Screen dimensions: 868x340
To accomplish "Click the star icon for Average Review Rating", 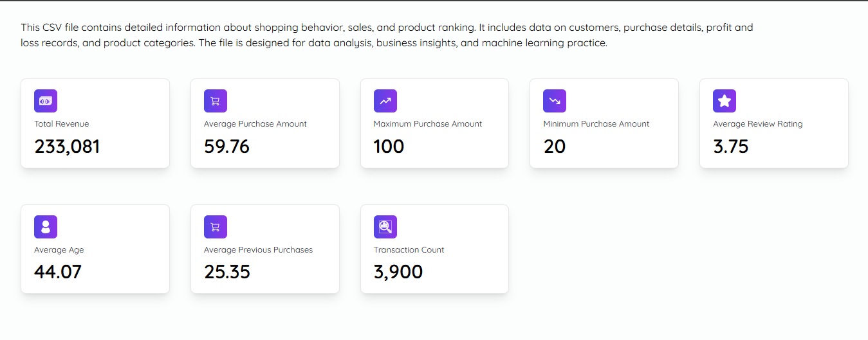I will point(725,101).
